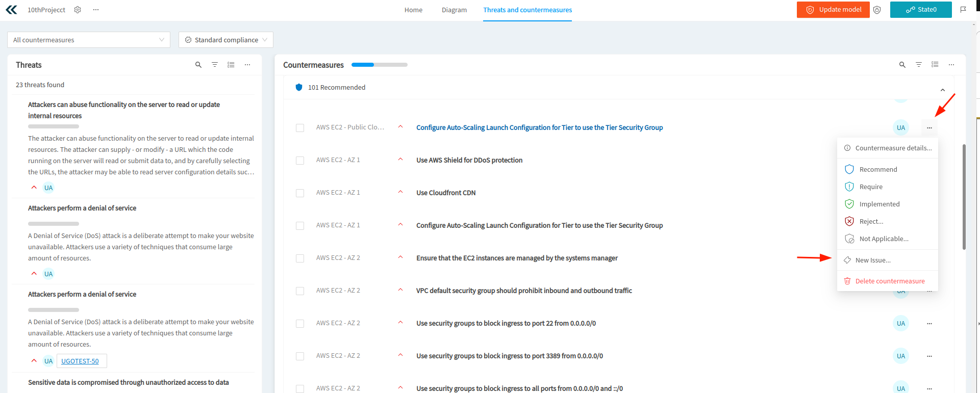Viewport: 980px width, 393px height.
Task: Open Threats panel ellipsis menu
Action: click(247, 65)
